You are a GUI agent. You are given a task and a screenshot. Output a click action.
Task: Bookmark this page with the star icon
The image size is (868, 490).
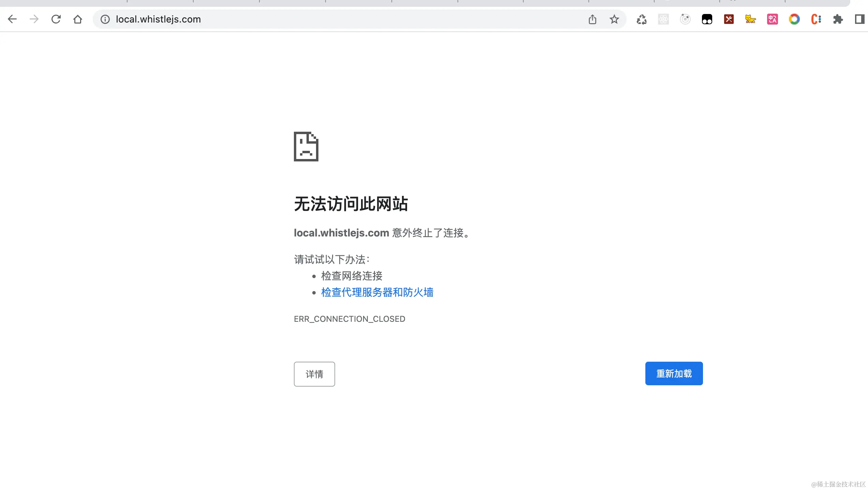click(614, 19)
